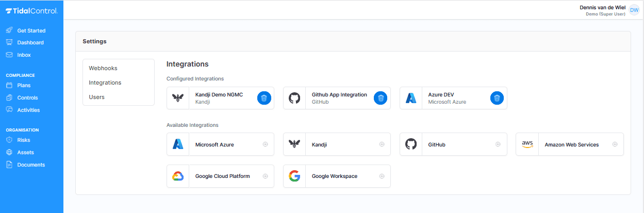Add Google Cloud Platform plus icon

[266, 176]
